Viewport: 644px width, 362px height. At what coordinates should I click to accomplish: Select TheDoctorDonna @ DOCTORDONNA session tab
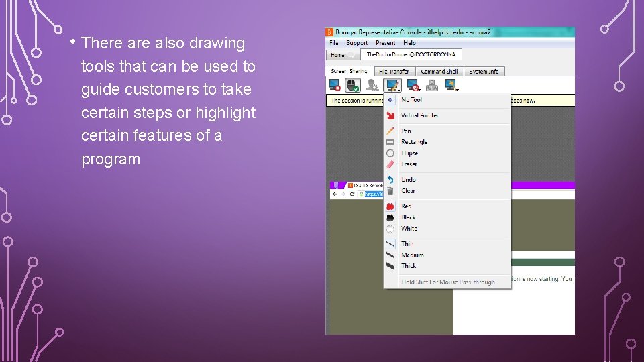point(411,54)
